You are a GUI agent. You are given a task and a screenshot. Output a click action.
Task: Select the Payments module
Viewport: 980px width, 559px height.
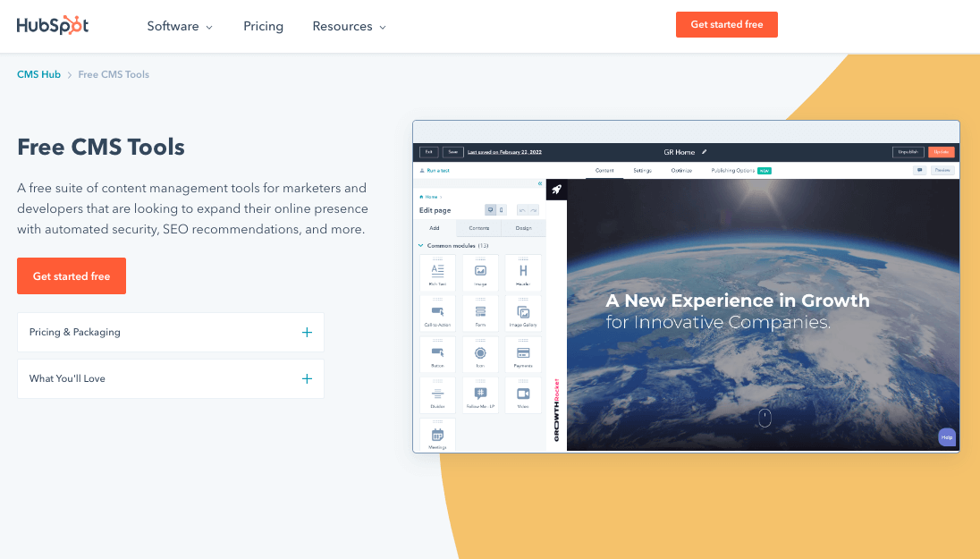523,354
